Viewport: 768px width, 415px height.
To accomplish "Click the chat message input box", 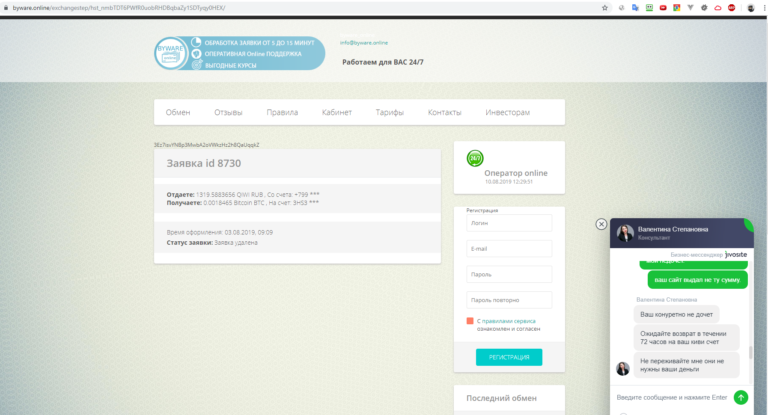I will pos(672,397).
